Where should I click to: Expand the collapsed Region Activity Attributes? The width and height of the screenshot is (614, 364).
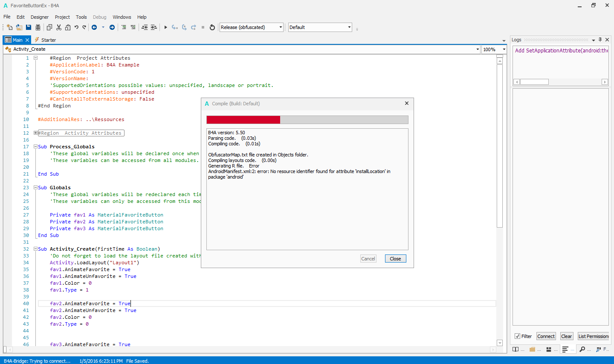(x=35, y=133)
